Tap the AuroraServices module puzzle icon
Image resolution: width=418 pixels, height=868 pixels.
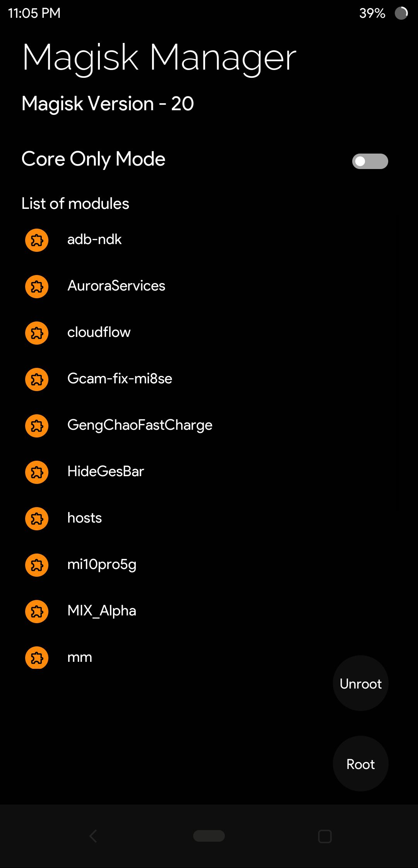tap(37, 287)
